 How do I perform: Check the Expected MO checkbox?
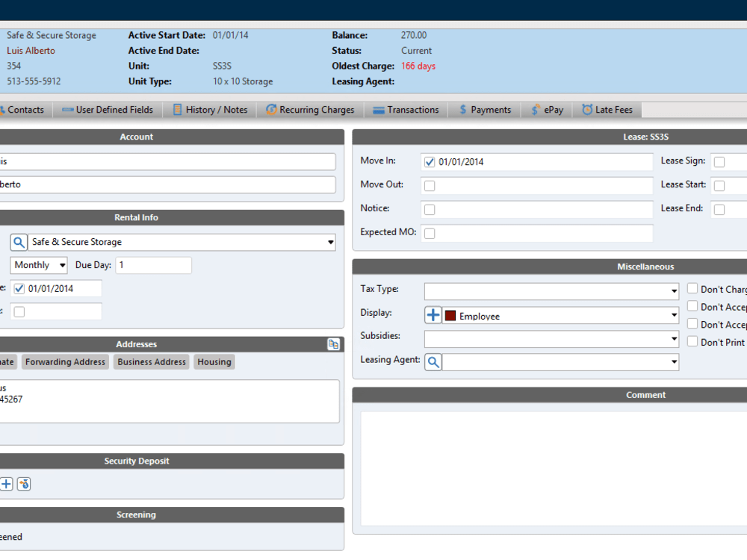[x=430, y=233]
